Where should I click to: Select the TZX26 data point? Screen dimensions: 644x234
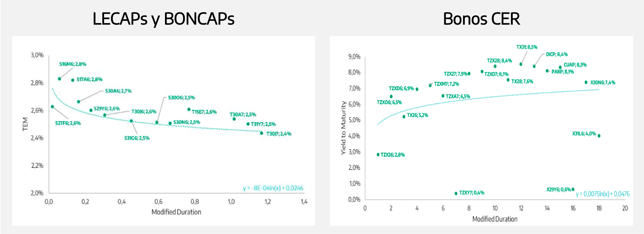point(378,155)
